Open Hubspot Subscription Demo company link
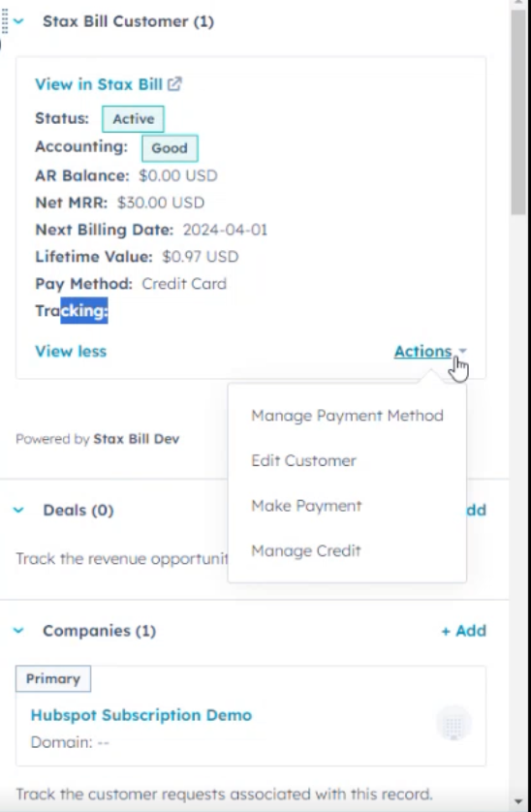 coord(141,715)
